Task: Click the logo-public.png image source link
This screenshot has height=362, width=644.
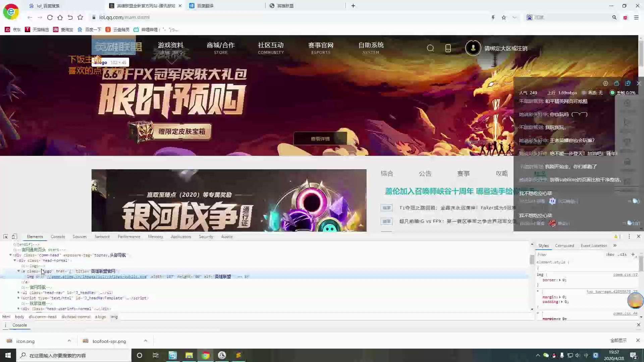Action: pos(97,277)
